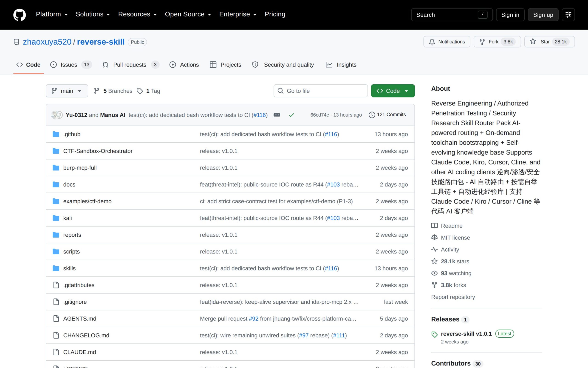
Task: Click the tag icon next to 1 Tag
Action: pos(140,91)
